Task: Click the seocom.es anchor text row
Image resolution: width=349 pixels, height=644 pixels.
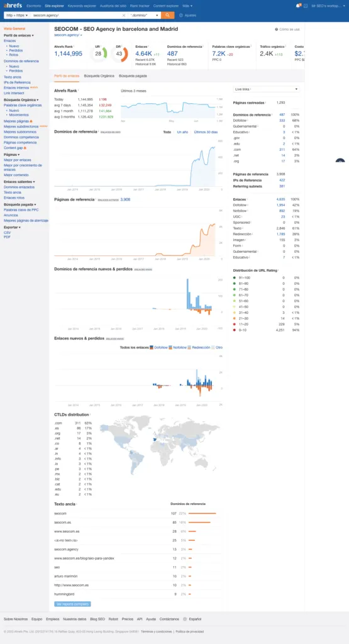Action: [138, 523]
